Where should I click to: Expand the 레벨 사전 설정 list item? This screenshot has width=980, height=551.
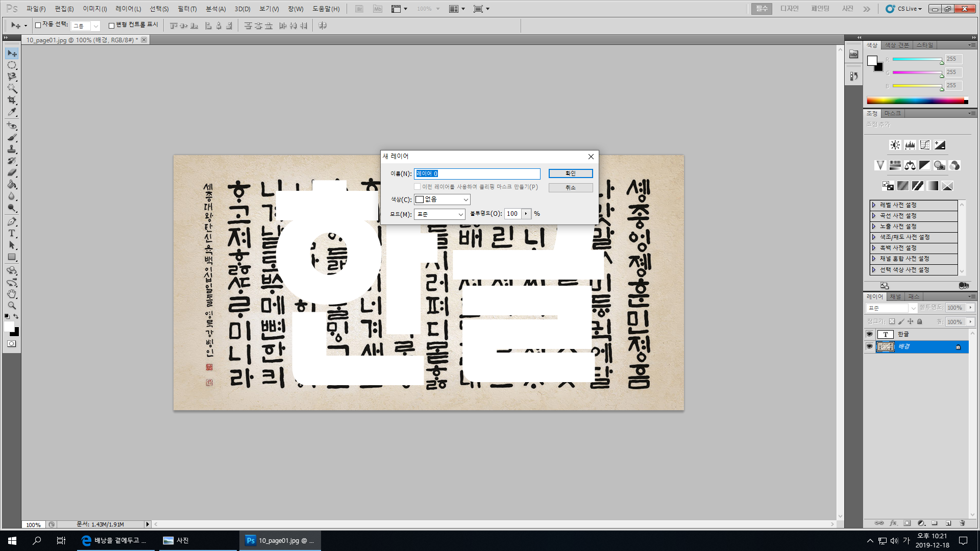coord(874,205)
